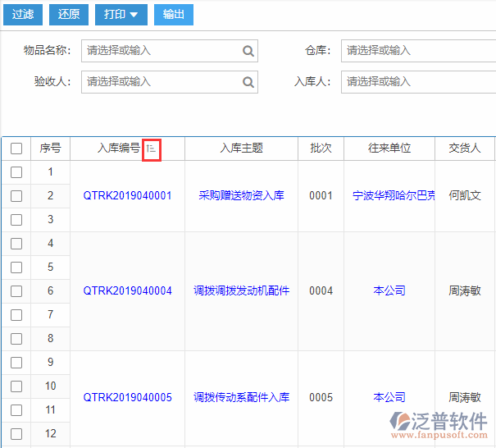Click the 宁波华翔哈尔巴克 company link
This screenshot has width=496, height=448.
(394, 196)
